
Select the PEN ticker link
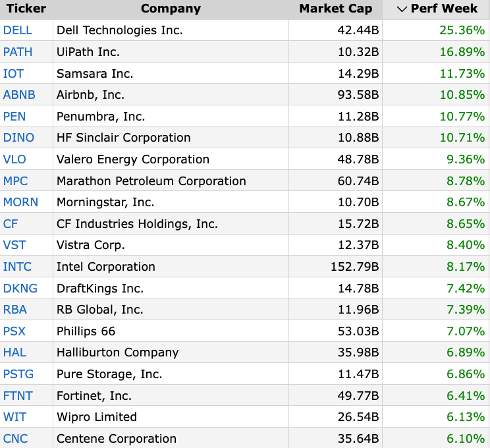pos(14,117)
